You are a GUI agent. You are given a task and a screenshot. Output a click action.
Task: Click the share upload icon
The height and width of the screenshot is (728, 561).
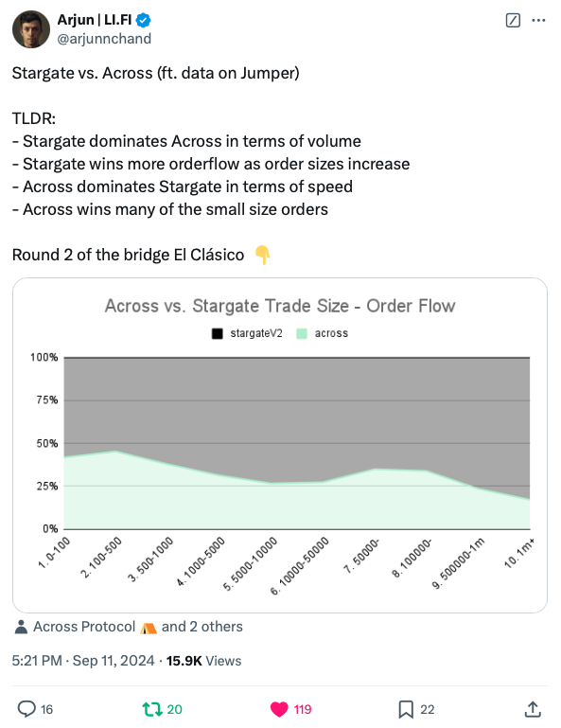[x=533, y=708]
